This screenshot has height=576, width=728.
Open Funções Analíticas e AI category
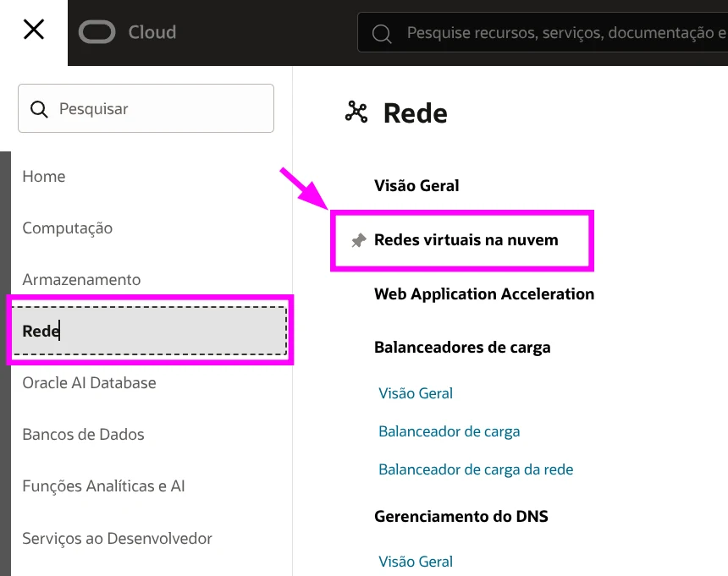[x=103, y=486]
